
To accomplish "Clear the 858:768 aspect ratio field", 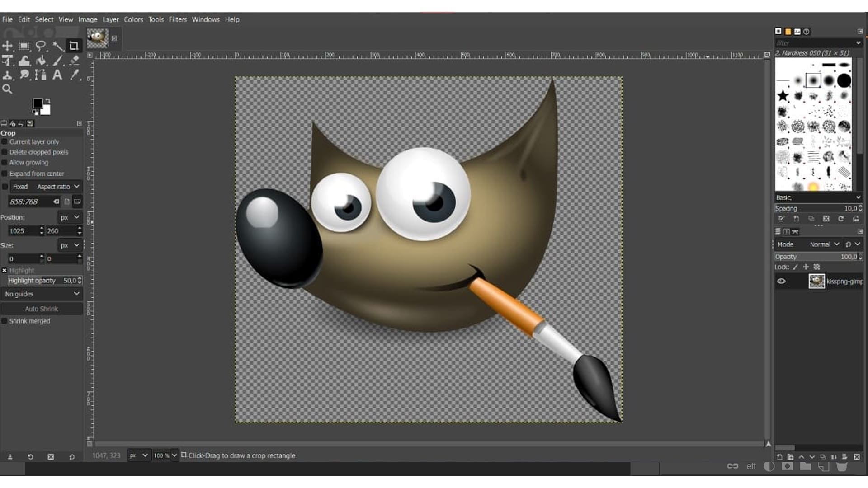I will pyautogui.click(x=56, y=202).
